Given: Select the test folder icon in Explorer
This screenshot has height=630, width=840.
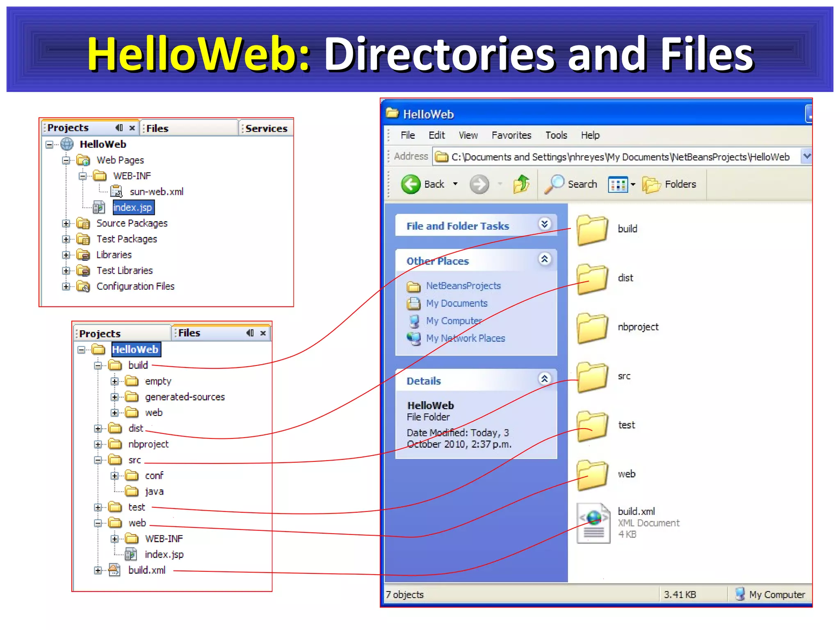Looking at the screenshot, I should [592, 426].
